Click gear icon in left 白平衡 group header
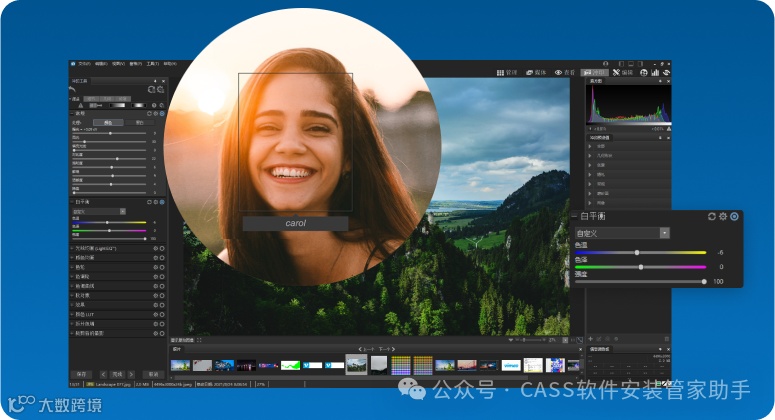The height and width of the screenshot is (420, 775). point(155,201)
